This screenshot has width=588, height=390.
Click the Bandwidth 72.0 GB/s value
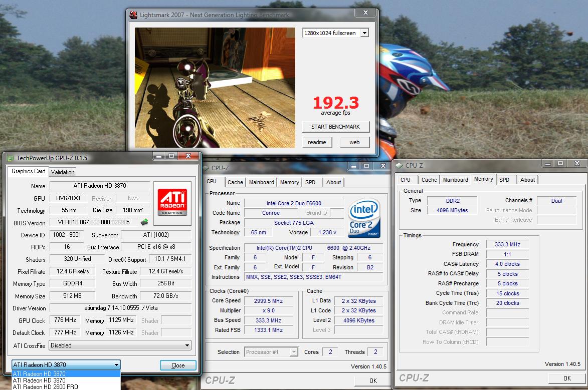pyautogui.click(x=166, y=295)
